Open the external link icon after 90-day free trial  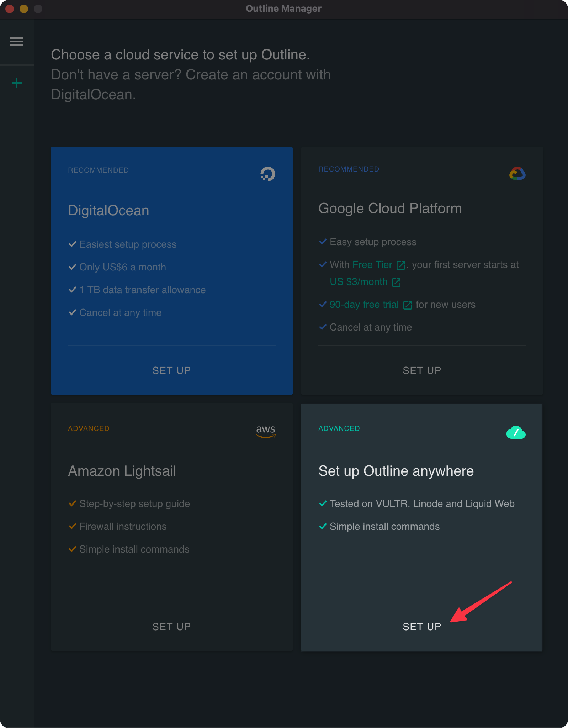(408, 305)
